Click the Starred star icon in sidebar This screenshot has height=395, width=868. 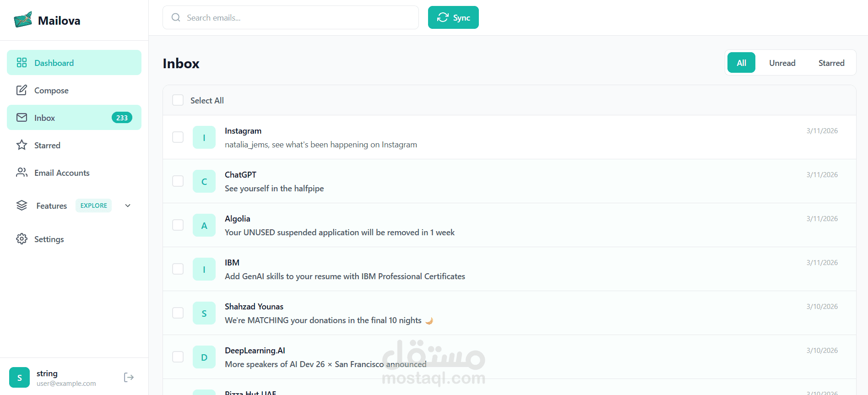coord(22,145)
